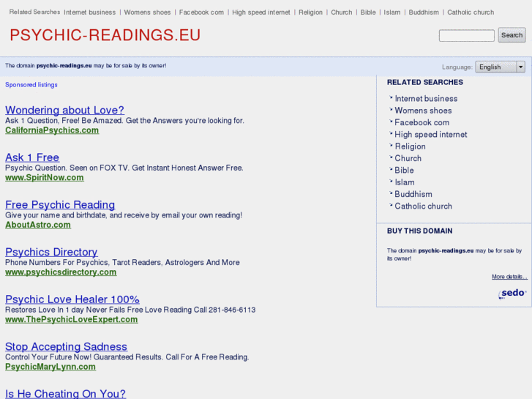Open Is He Cheating On You? ad
Screen dimensions: 532x399
coord(65,394)
